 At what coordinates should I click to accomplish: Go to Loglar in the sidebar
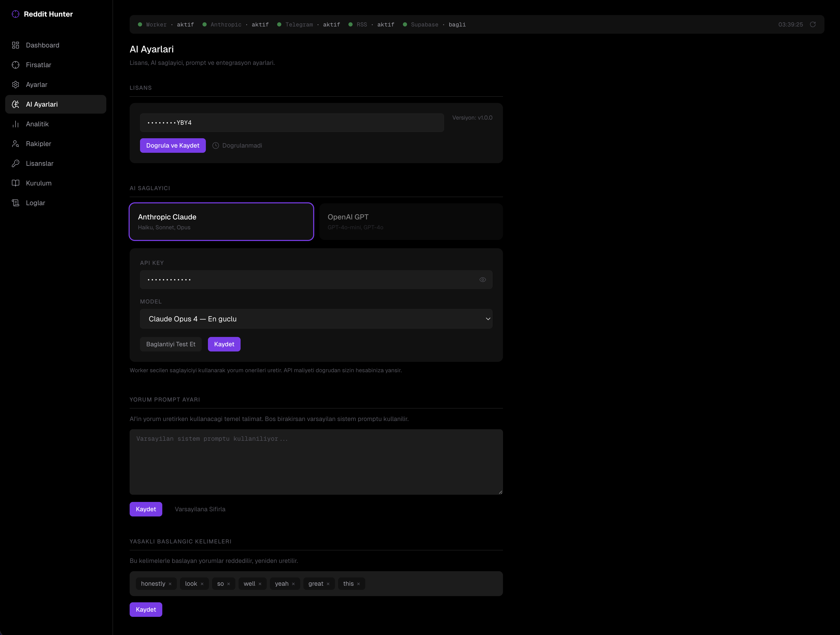point(35,203)
